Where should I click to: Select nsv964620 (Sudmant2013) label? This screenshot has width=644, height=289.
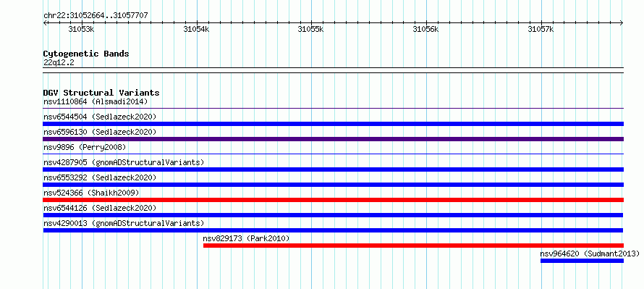[590, 254]
